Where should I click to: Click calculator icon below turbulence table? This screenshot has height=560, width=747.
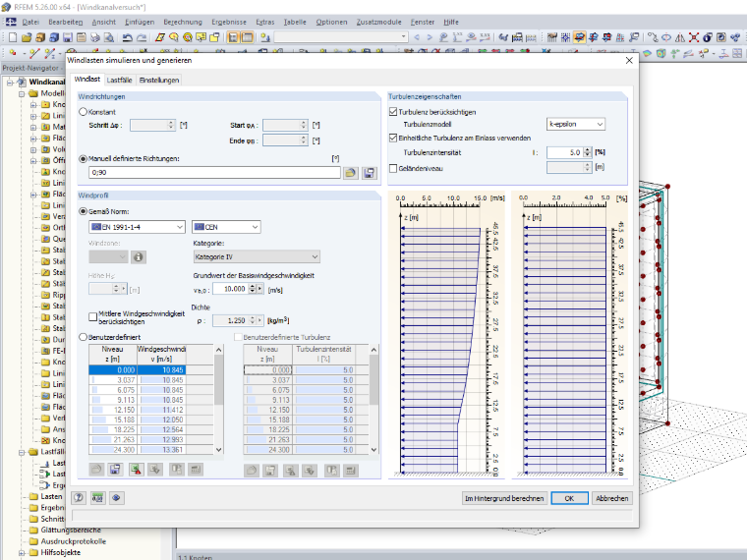point(351,471)
